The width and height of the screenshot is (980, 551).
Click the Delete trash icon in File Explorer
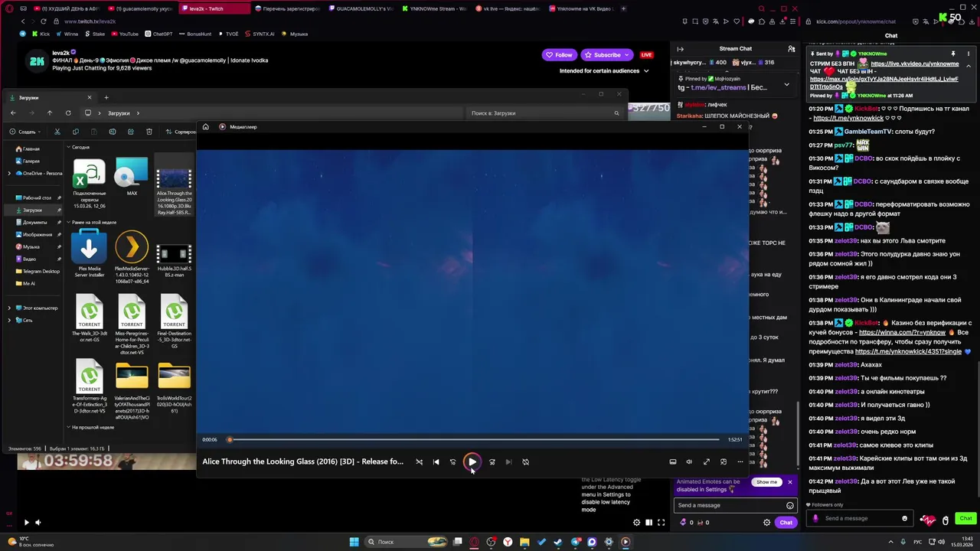click(149, 132)
